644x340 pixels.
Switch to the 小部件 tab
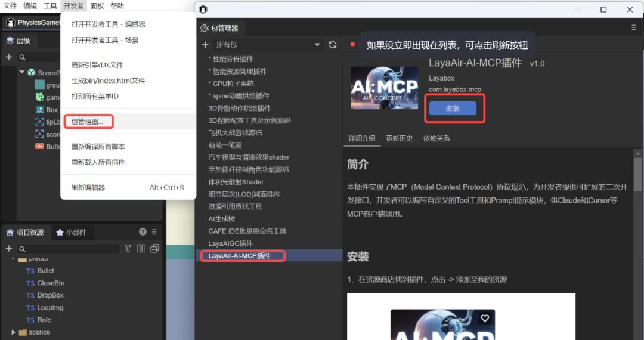click(72, 233)
